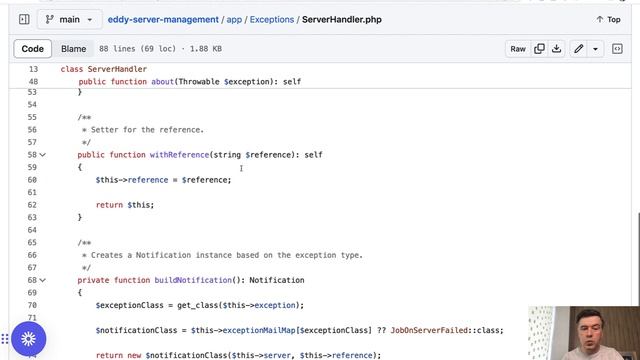Open the symbols panel icon
Screen dimensions: 640x360
coord(617,49)
